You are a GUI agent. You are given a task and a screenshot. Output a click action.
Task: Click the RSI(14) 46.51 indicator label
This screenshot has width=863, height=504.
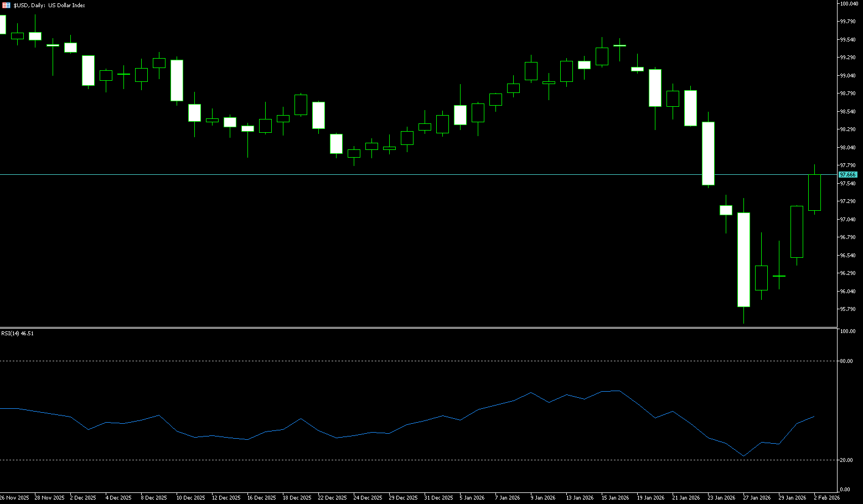(17, 333)
